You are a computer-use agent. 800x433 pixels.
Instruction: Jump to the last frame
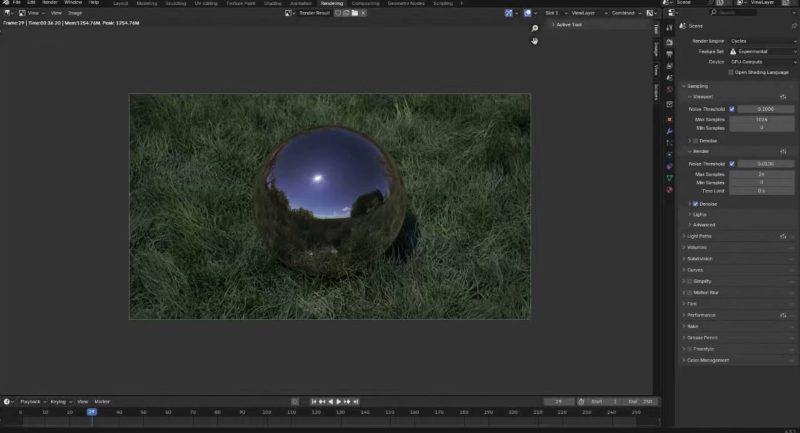[x=356, y=402]
